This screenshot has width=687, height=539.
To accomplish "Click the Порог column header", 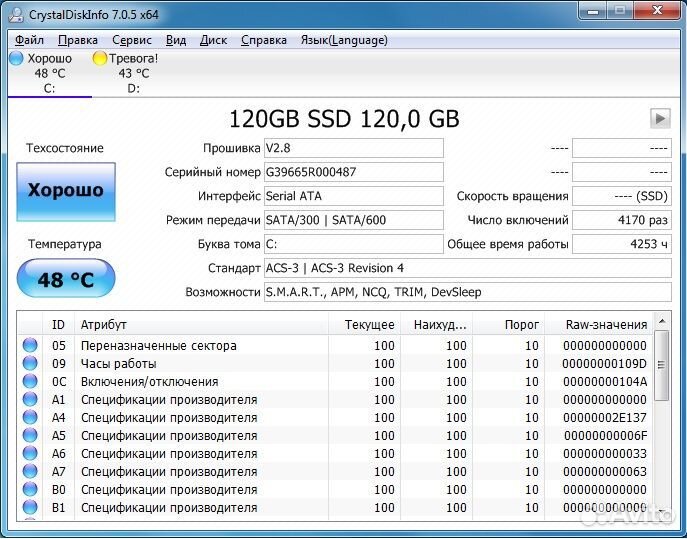I will pyautogui.click(x=508, y=325).
